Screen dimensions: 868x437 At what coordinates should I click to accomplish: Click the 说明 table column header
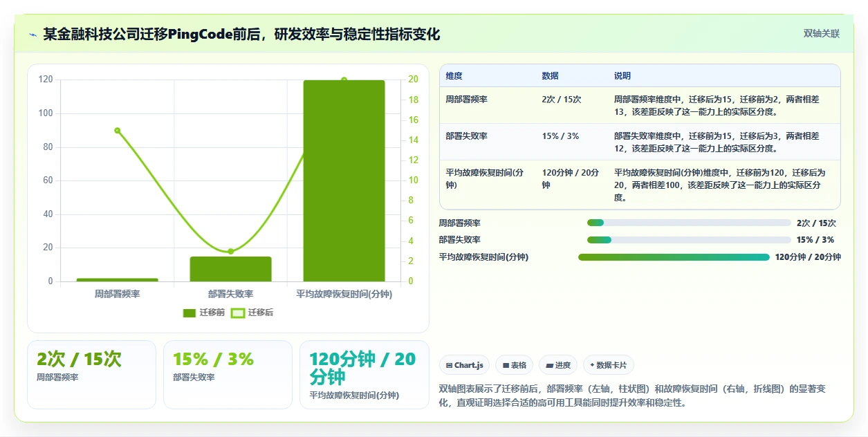pyautogui.click(x=622, y=75)
